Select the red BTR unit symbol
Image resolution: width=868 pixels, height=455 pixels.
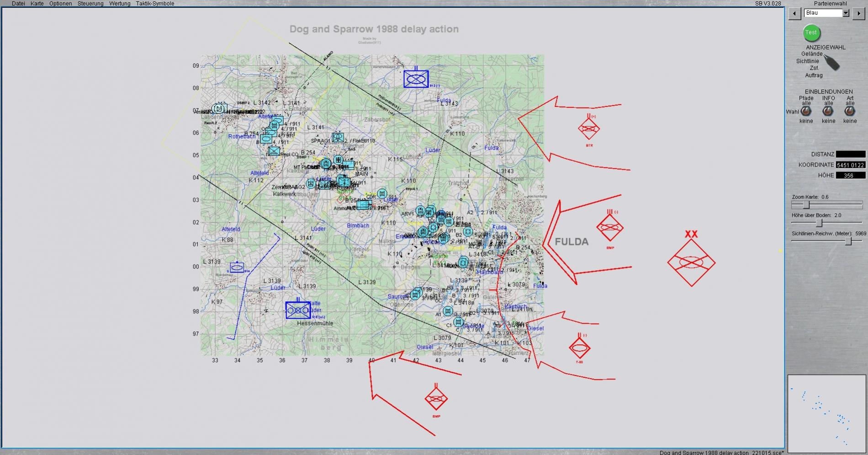[x=588, y=129]
